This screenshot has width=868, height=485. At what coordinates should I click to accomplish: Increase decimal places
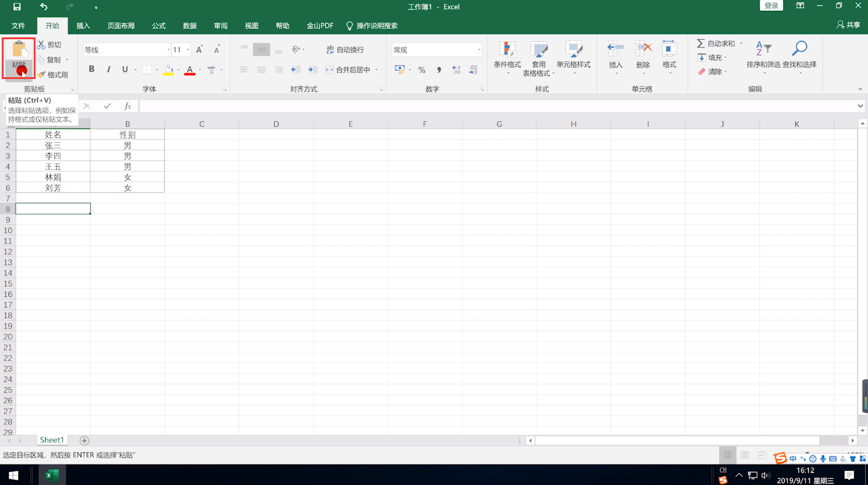[x=456, y=70]
